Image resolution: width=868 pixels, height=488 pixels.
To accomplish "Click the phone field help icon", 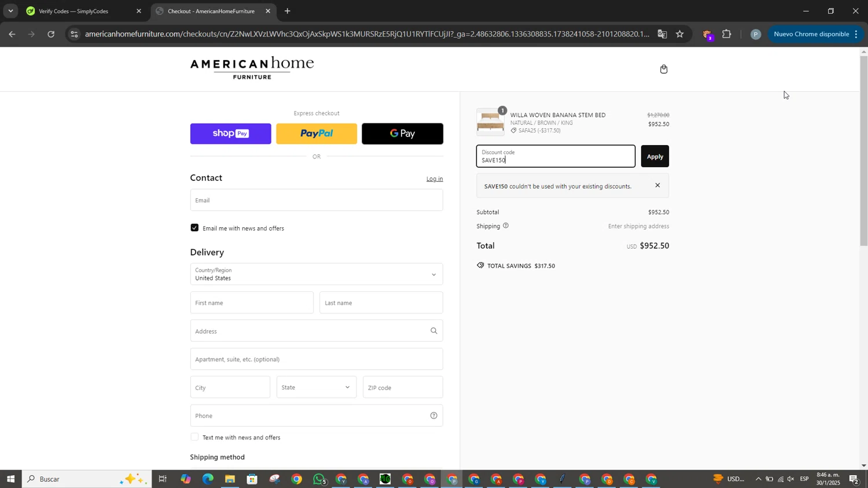I will (x=433, y=415).
